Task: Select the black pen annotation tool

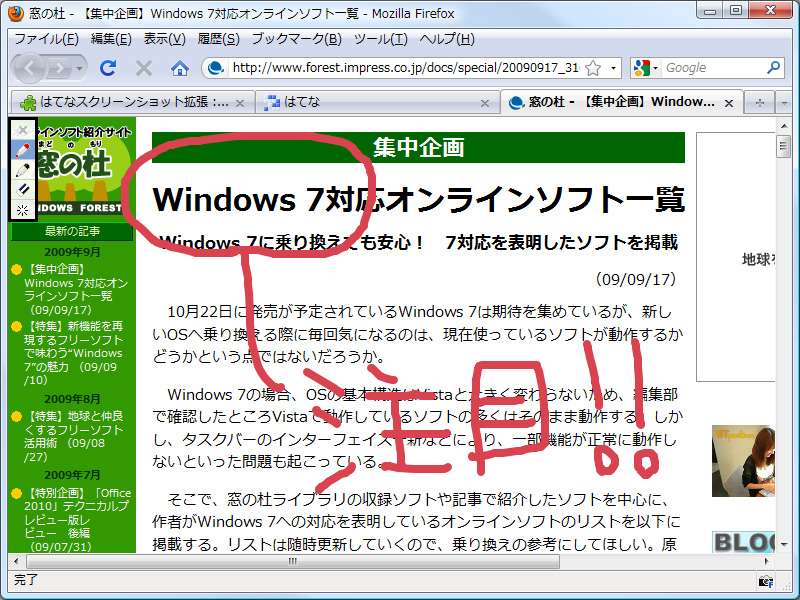Action: click(x=24, y=170)
